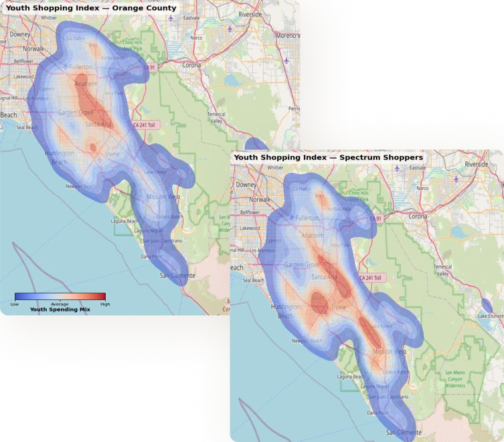Click the dark red hotspot south of Santa Ana in Orange County map
Viewport: 504px width, 442px height.
tap(93, 147)
